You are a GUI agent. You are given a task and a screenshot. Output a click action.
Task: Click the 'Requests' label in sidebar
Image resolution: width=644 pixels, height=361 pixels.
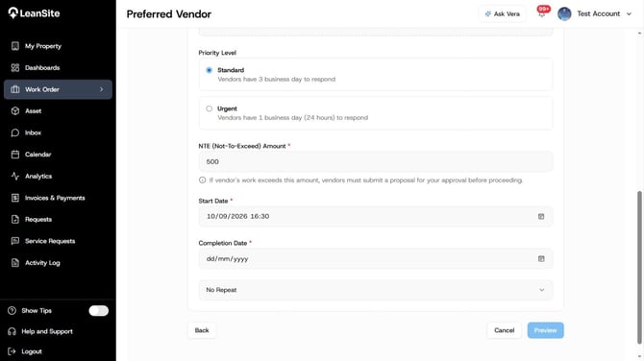coord(38,220)
